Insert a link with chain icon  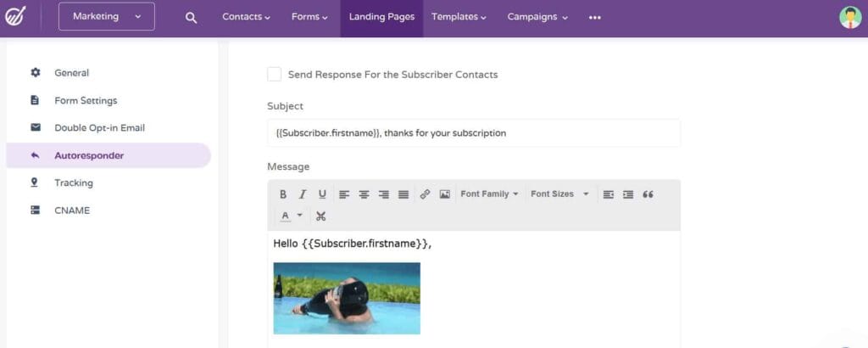pos(425,194)
